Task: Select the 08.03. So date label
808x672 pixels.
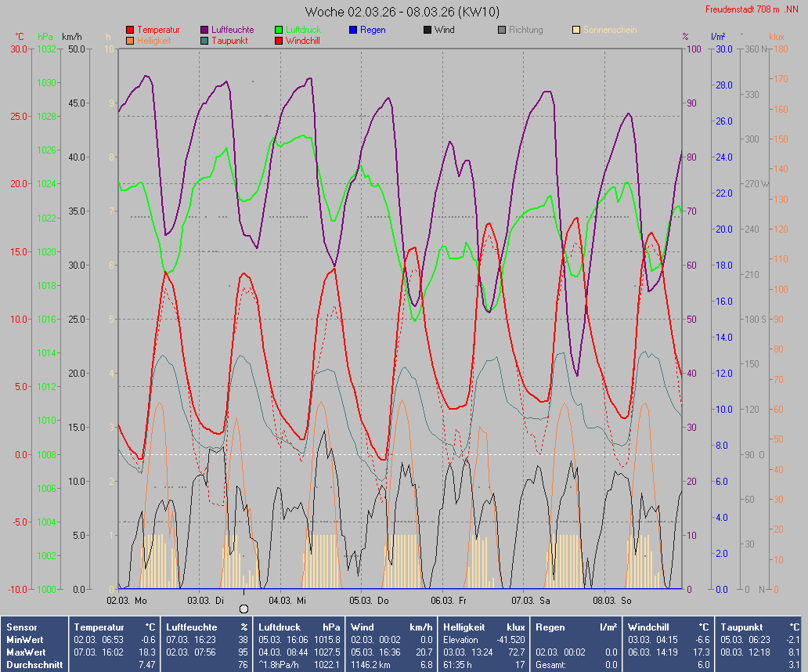Action: [611, 601]
